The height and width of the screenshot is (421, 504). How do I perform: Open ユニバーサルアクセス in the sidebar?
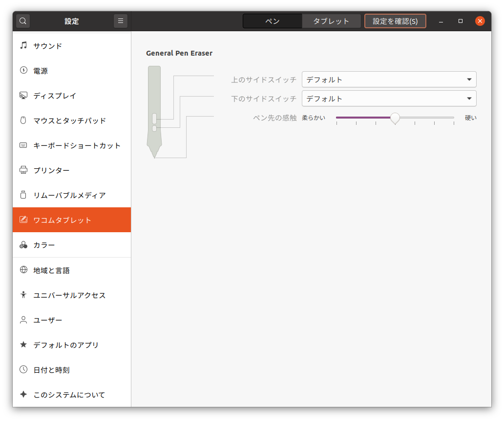click(69, 295)
